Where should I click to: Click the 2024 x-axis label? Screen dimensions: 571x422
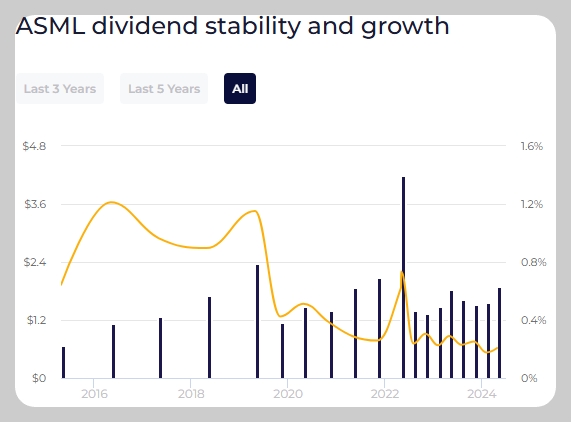(482, 394)
